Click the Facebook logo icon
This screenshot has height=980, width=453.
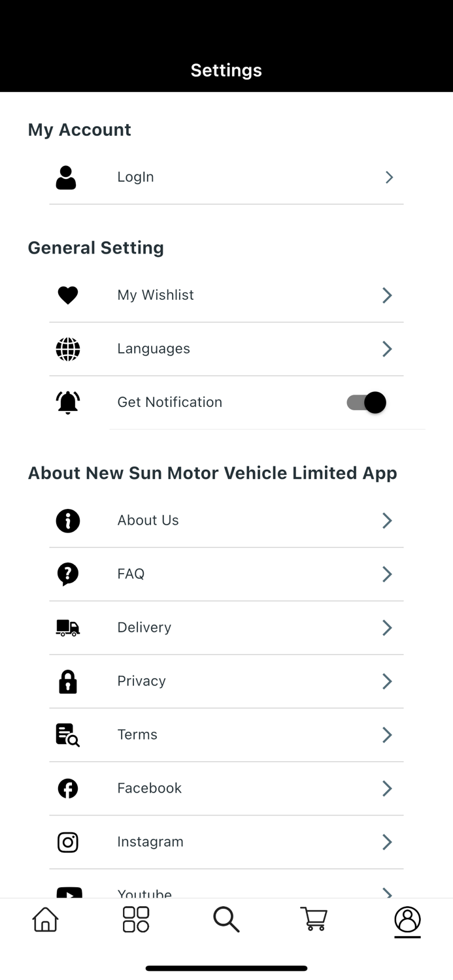click(67, 788)
